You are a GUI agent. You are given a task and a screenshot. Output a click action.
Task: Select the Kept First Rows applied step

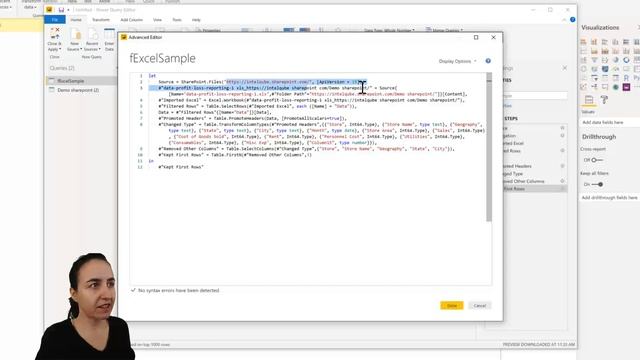pos(535,189)
